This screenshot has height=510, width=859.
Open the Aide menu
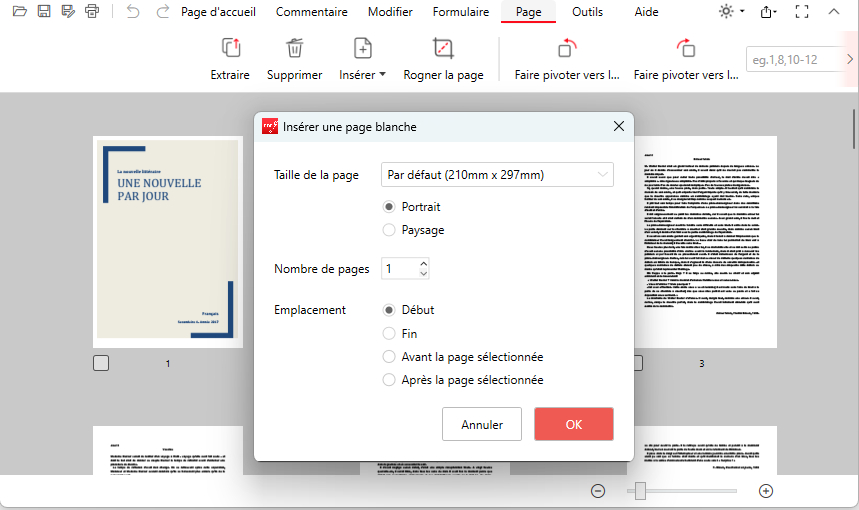pos(646,12)
